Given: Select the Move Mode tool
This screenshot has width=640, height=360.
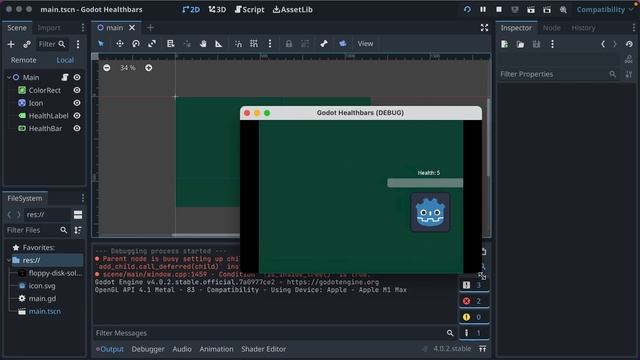Looking at the screenshot, I should click(120, 44).
